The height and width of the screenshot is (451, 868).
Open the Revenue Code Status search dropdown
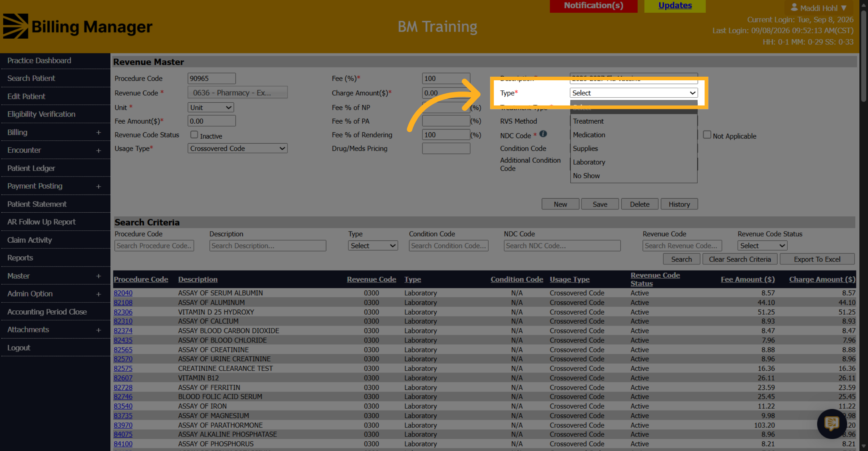pyautogui.click(x=762, y=246)
